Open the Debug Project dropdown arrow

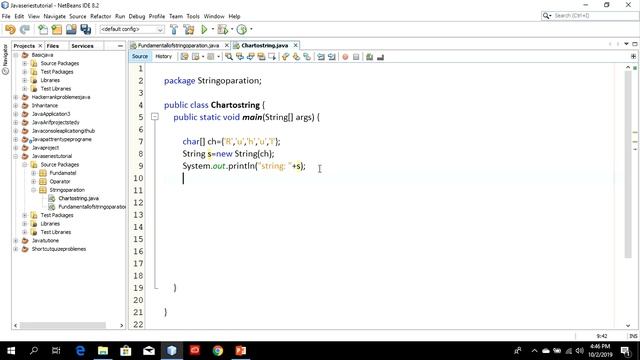[232, 29]
